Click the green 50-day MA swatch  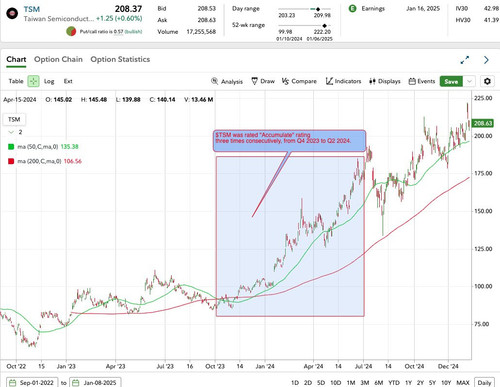coord(11,147)
